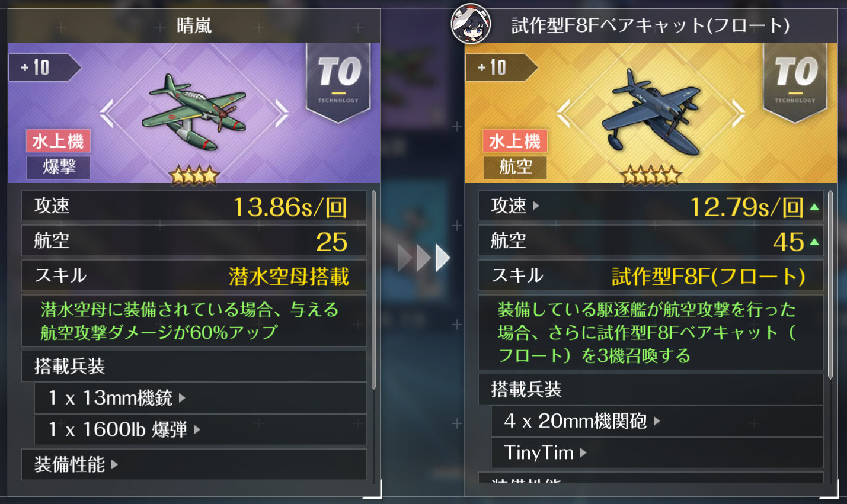
Task: Click the 試作型F8F(フロート) skill name
Action: [x=708, y=277]
